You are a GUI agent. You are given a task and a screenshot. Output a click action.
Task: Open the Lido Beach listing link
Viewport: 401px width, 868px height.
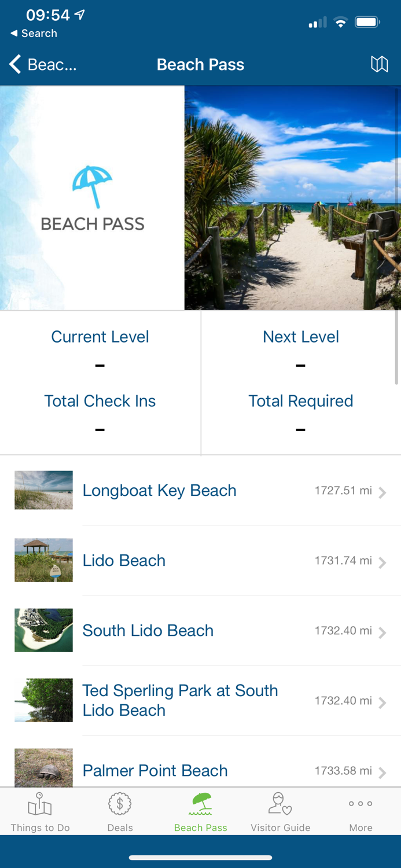click(x=124, y=560)
